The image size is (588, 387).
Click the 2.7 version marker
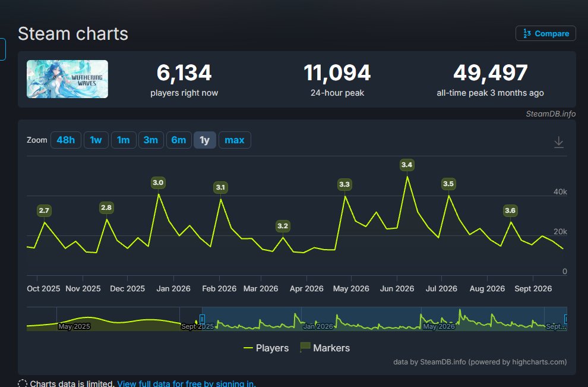point(45,210)
